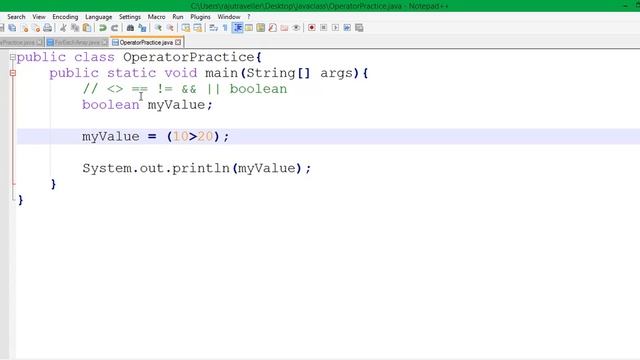
Task: Click the number 10 in the comparison
Action: (180, 137)
